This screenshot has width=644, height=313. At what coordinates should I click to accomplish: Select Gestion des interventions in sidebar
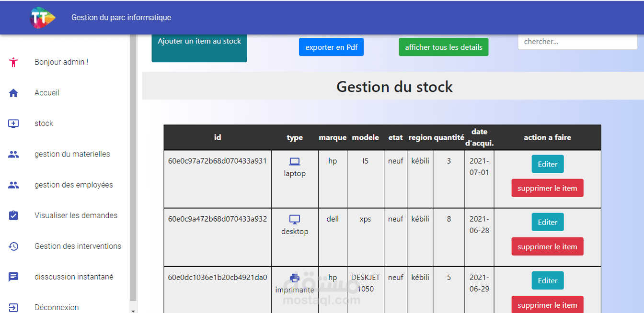pyautogui.click(x=78, y=246)
